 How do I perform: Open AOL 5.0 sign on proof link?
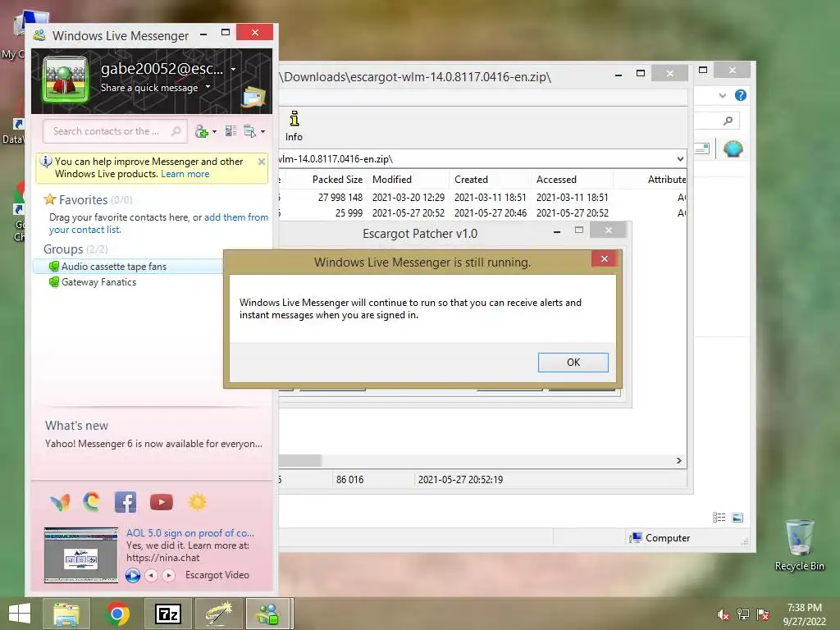190,533
